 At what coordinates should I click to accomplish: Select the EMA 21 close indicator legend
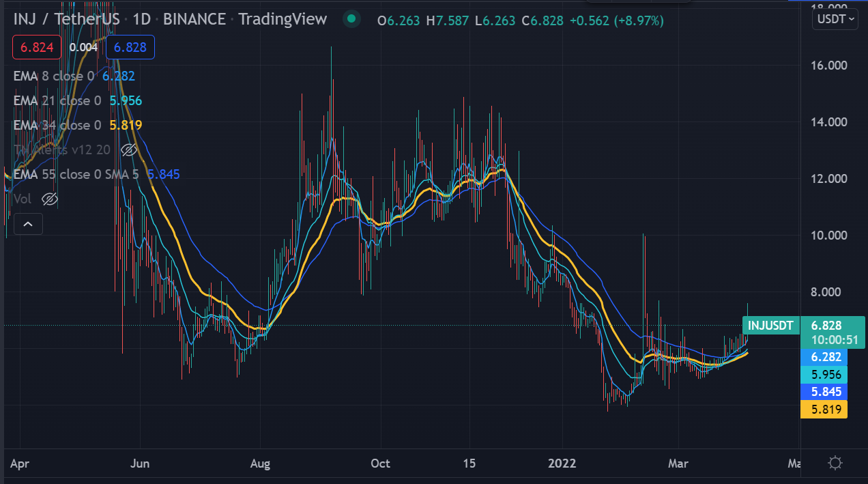(x=57, y=100)
